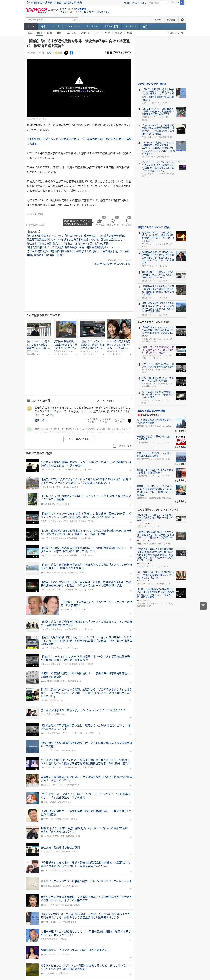This screenshot has height=980, width=210.
Task: Toggle the コメント非表示 checkbox
Action: pyautogui.click(x=115, y=446)
